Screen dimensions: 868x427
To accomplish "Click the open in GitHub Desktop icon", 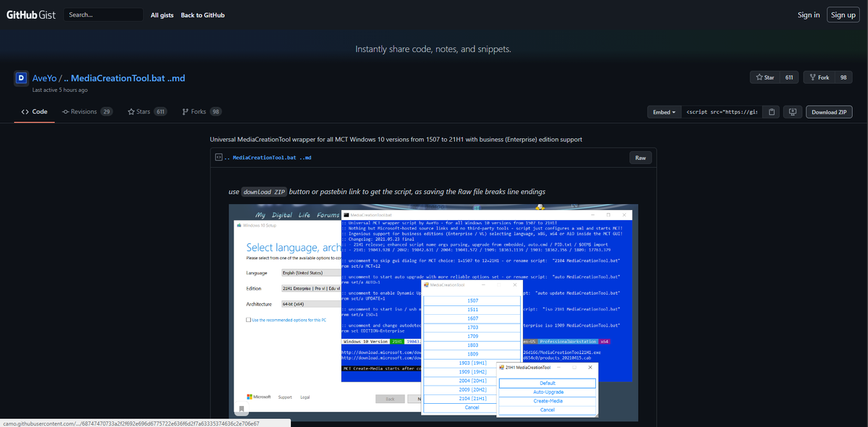I will click(x=792, y=112).
